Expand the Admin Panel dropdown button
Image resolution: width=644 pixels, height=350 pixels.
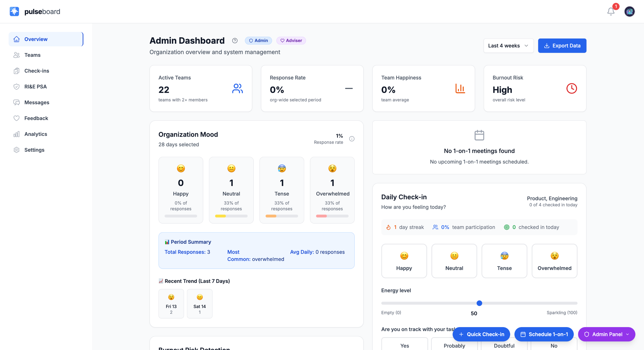click(607, 334)
